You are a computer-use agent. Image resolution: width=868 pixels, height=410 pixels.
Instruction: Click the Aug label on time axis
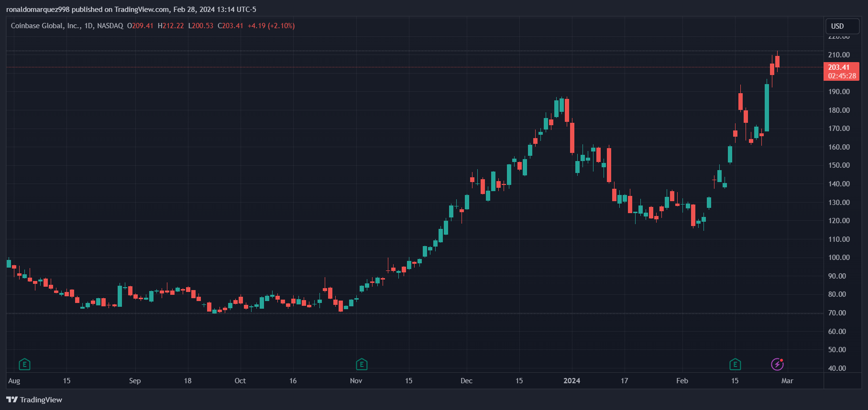click(x=14, y=381)
